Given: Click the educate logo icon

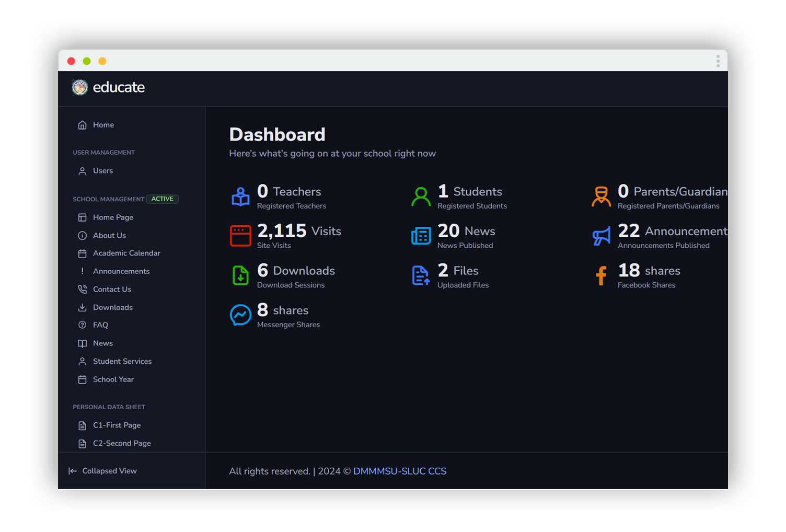Looking at the screenshot, I should [x=80, y=87].
